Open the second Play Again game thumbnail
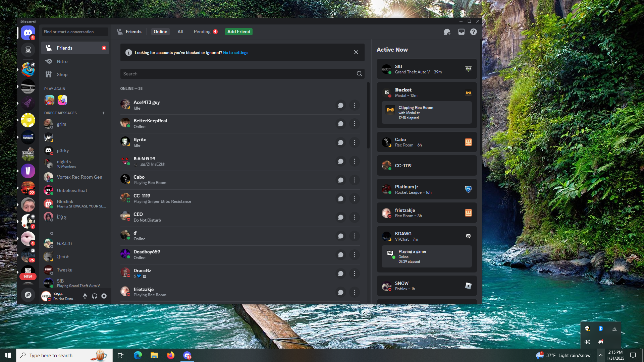 click(x=62, y=100)
